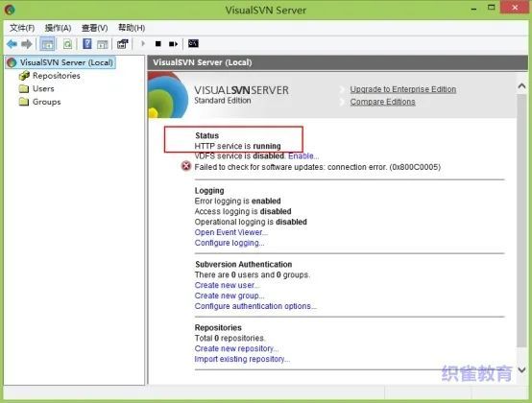Select Repositories in the tree

point(57,76)
